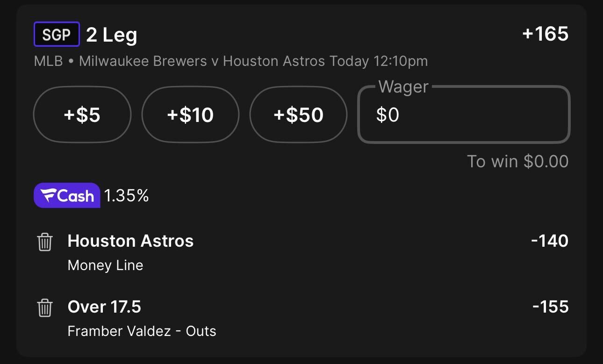This screenshot has height=364, width=603.
Task: Click the Money Line market label
Action: click(x=105, y=265)
